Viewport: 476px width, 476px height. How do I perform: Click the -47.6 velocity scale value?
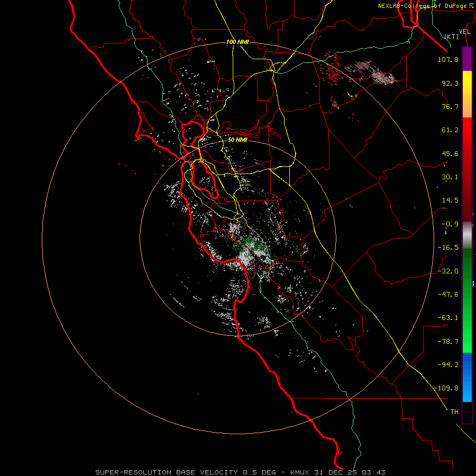(x=448, y=295)
